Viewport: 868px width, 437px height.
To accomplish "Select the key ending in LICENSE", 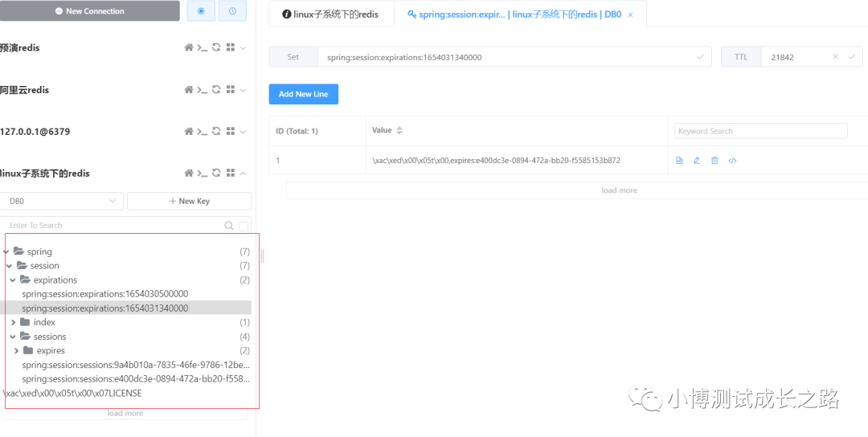I will point(72,394).
